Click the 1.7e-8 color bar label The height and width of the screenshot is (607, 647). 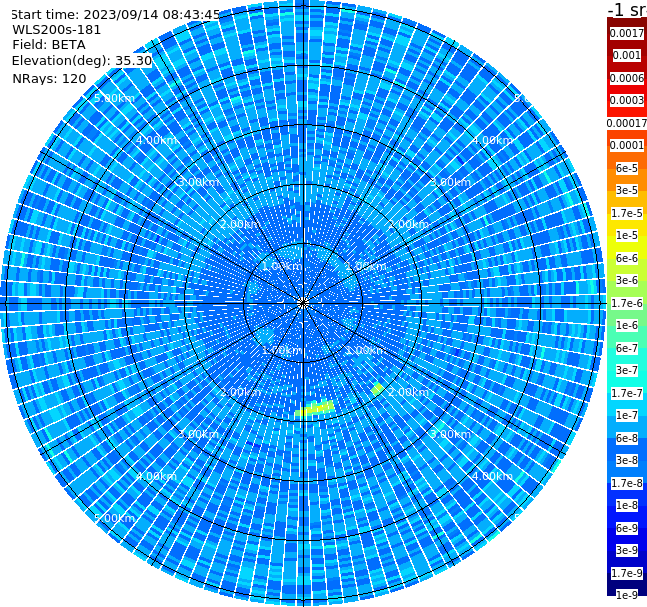[627, 483]
